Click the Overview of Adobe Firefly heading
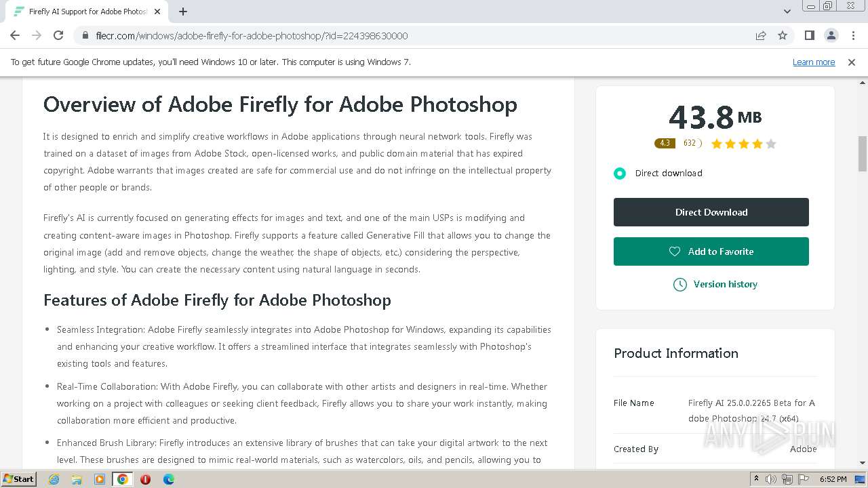868x488 pixels. (x=280, y=104)
